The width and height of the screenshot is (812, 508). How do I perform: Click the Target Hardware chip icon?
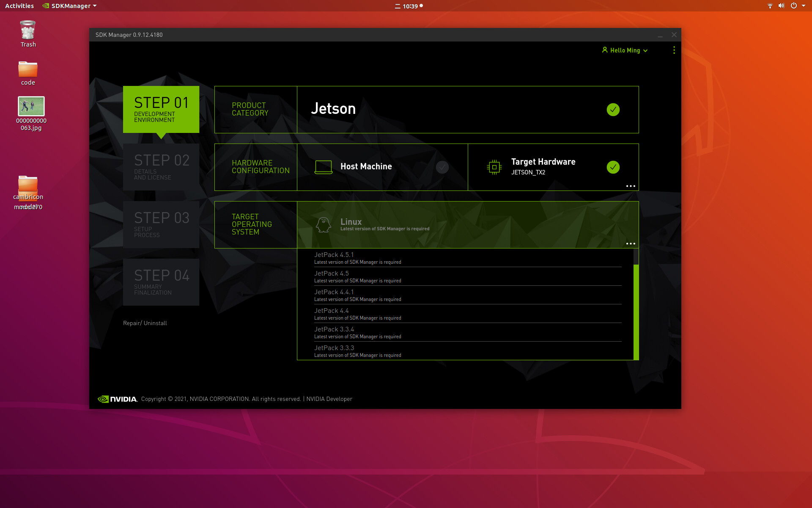(x=494, y=167)
